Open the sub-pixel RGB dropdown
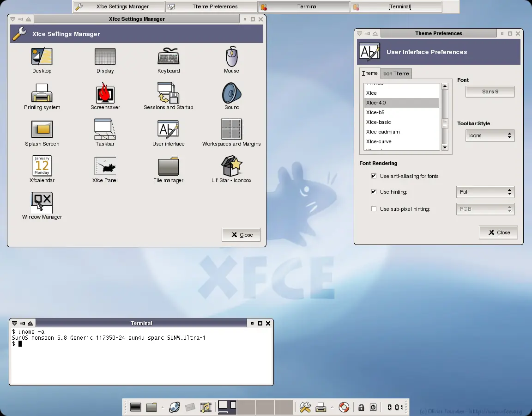 point(485,209)
